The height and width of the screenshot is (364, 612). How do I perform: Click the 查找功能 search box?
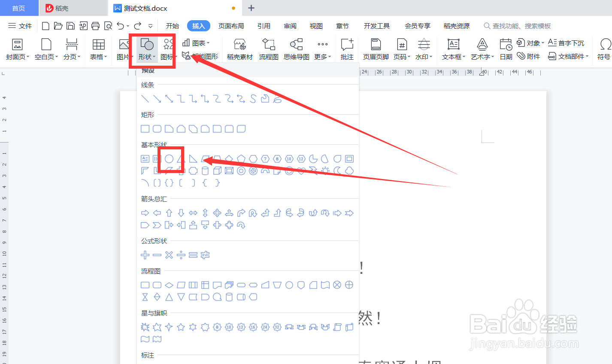tap(519, 26)
